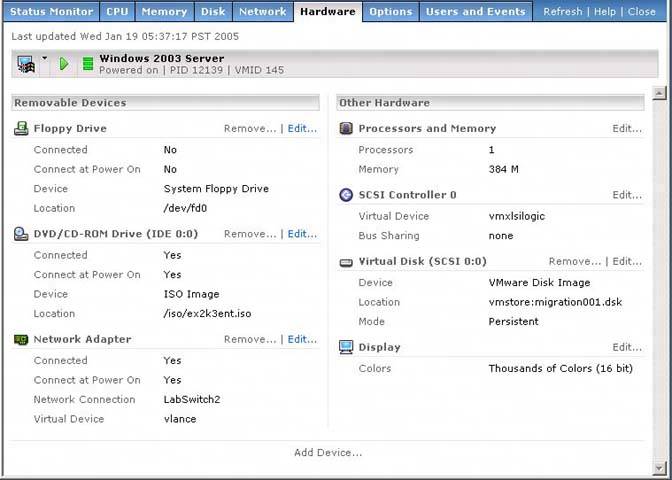Switch to the Status Monitor tab
This screenshot has height=480, width=672.
(x=50, y=12)
